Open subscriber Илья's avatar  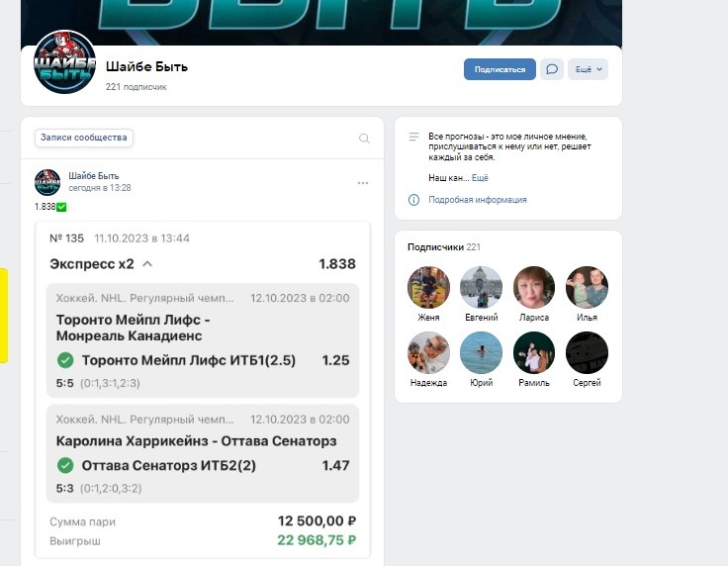click(587, 287)
